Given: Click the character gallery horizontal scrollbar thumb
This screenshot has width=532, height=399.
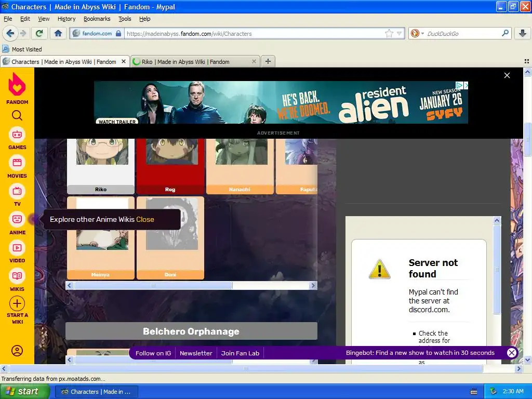Looking at the screenshot, I should coord(153,285).
